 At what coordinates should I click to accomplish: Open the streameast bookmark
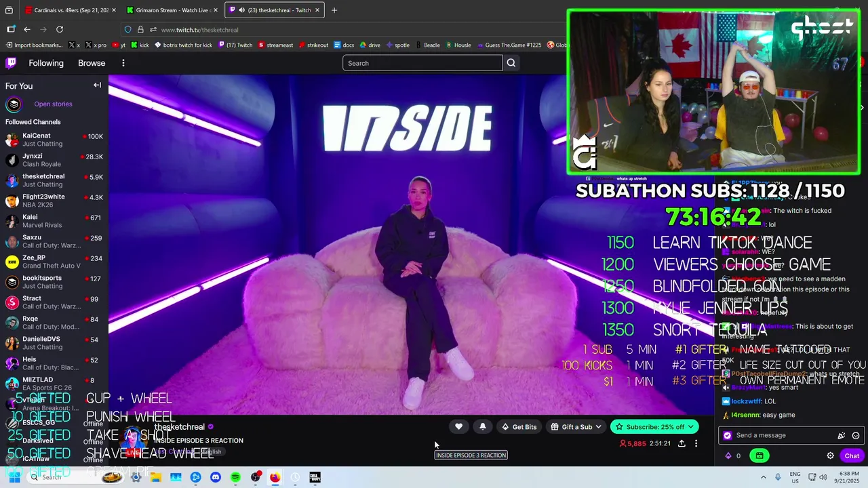click(x=275, y=45)
